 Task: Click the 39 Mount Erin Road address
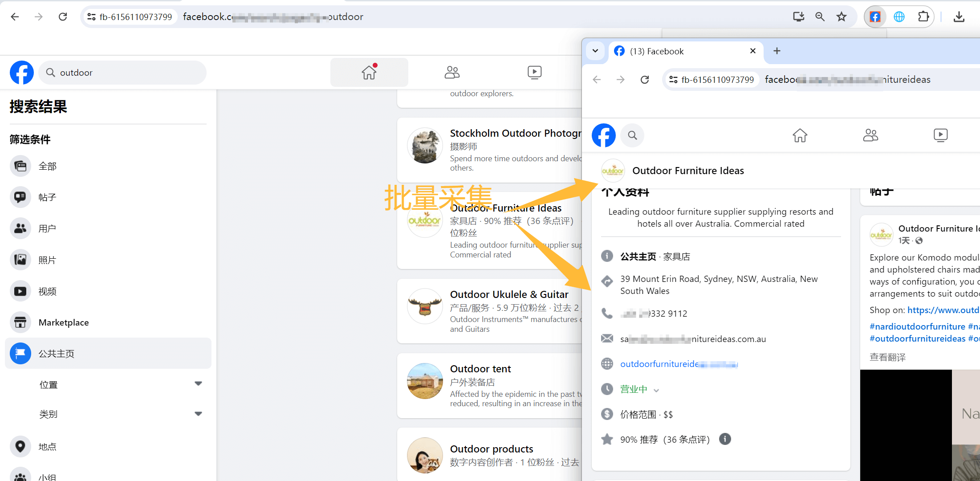[719, 285]
